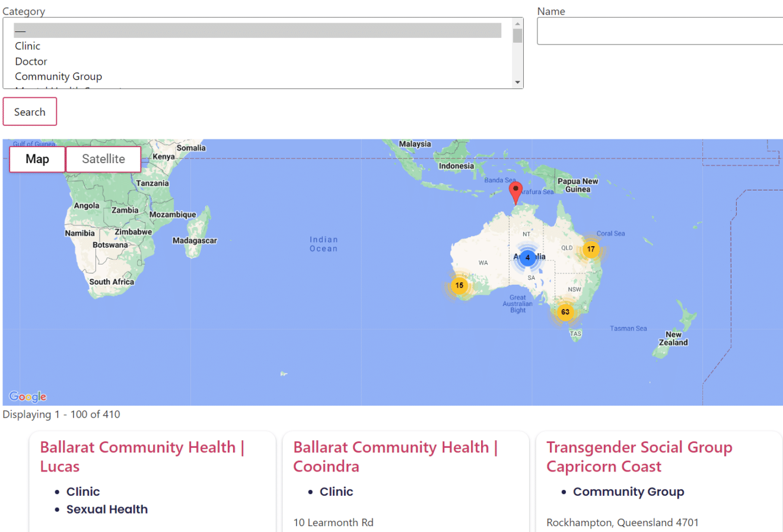Click the blue cluster marker labeled 4
The image size is (783, 532).
527,257
